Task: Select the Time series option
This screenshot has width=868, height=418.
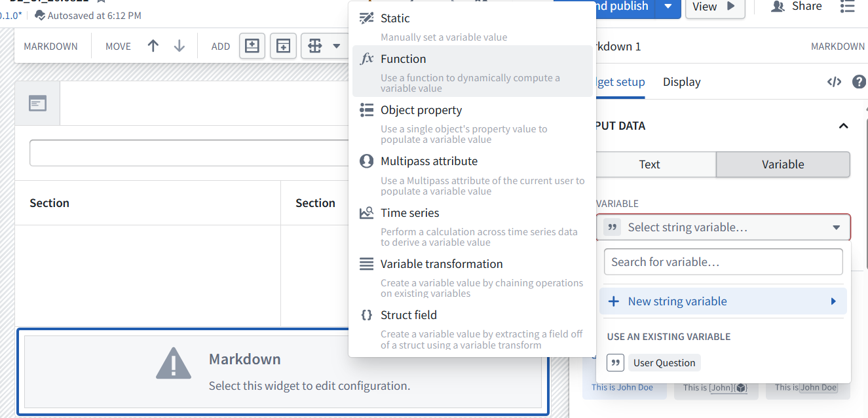Action: pos(472,225)
